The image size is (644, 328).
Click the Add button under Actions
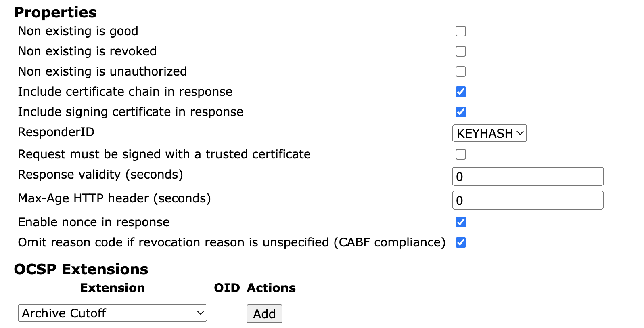[x=264, y=314]
